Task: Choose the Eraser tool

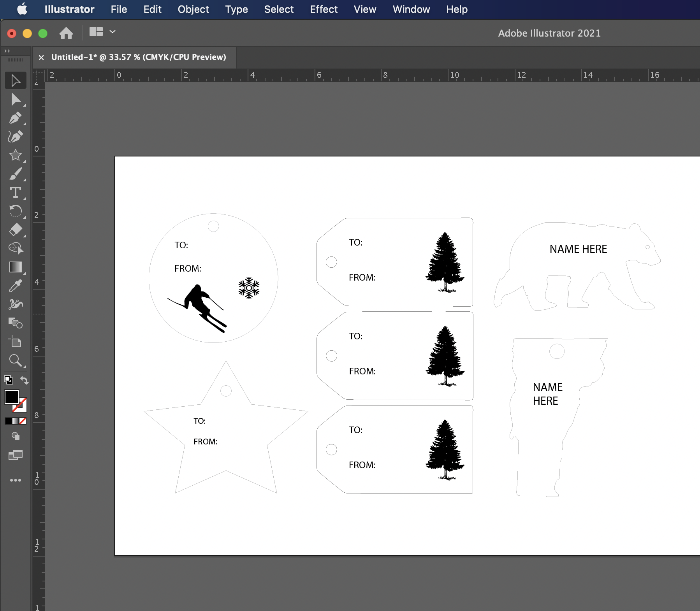Action: click(x=16, y=230)
